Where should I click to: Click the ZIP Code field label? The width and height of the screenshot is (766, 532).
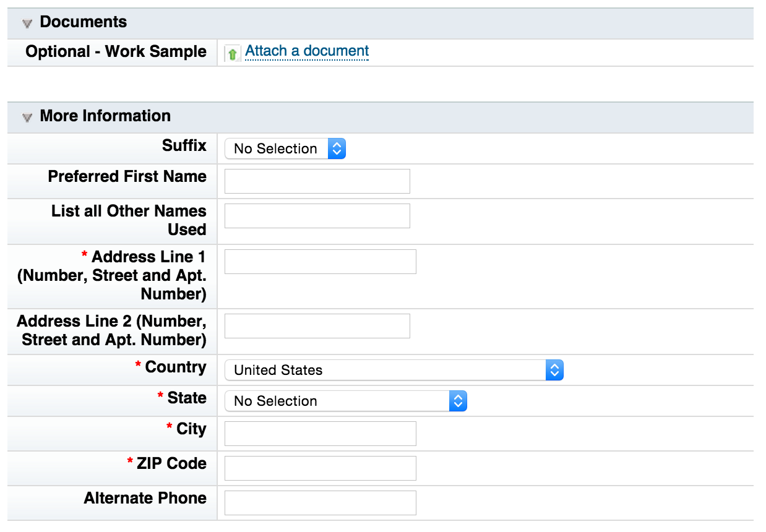171,464
